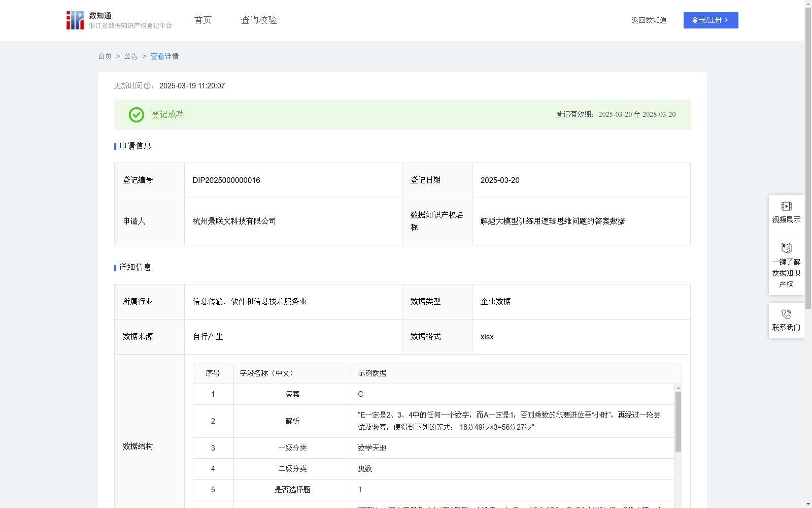The height and width of the screenshot is (508, 812).
Task: Click the 数据结构 row label
Action: coord(138,446)
